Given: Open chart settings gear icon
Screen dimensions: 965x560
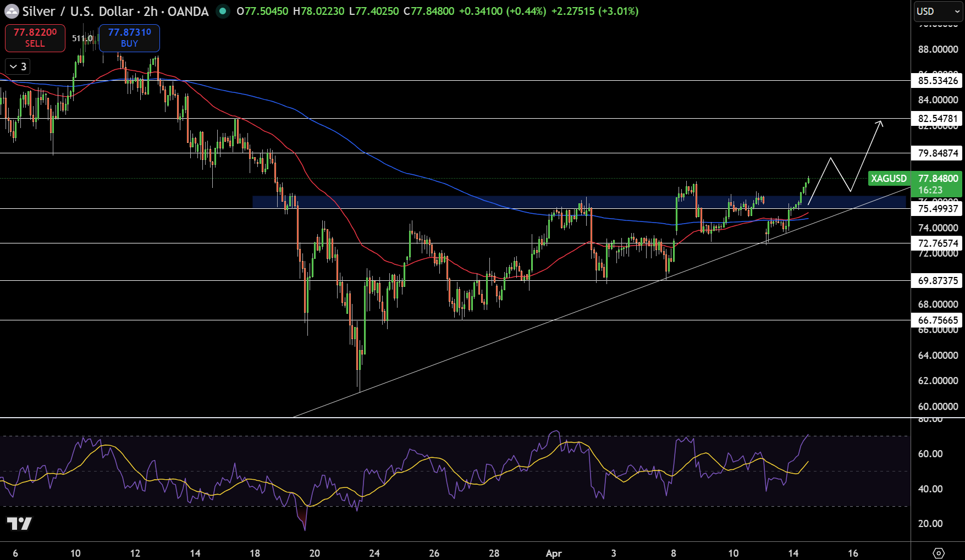Looking at the screenshot, I should pyautogui.click(x=939, y=553).
